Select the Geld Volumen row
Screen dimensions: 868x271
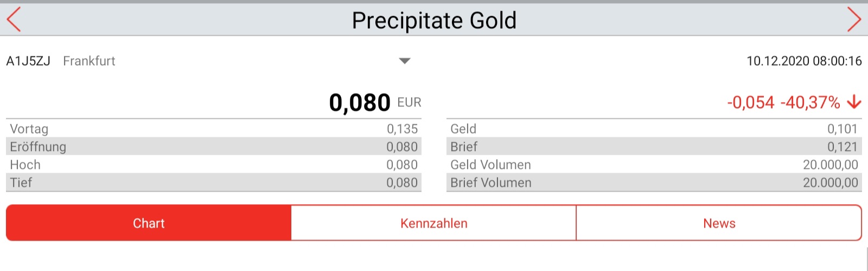(x=654, y=165)
